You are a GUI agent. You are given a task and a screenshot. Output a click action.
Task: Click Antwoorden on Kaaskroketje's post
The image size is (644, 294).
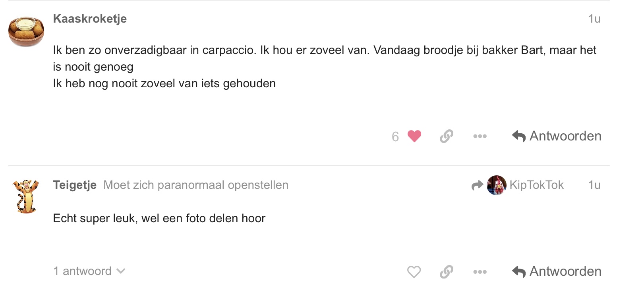(x=557, y=136)
